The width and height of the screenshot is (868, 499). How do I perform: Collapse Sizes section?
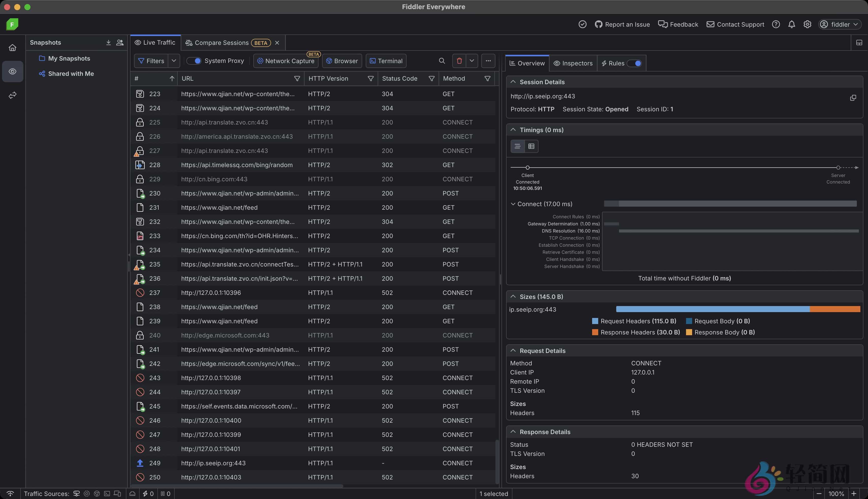click(513, 297)
